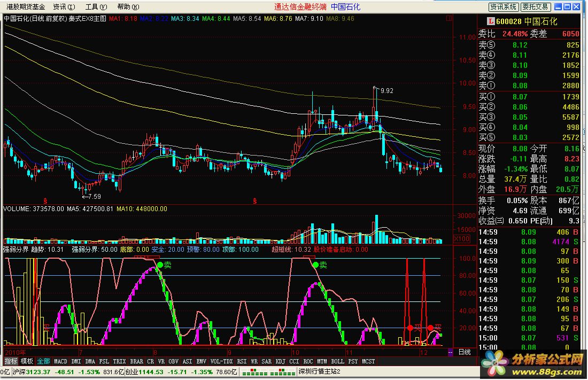This screenshot has width=588, height=380.
Task: Select the 模板 tab
Action: 27,361
